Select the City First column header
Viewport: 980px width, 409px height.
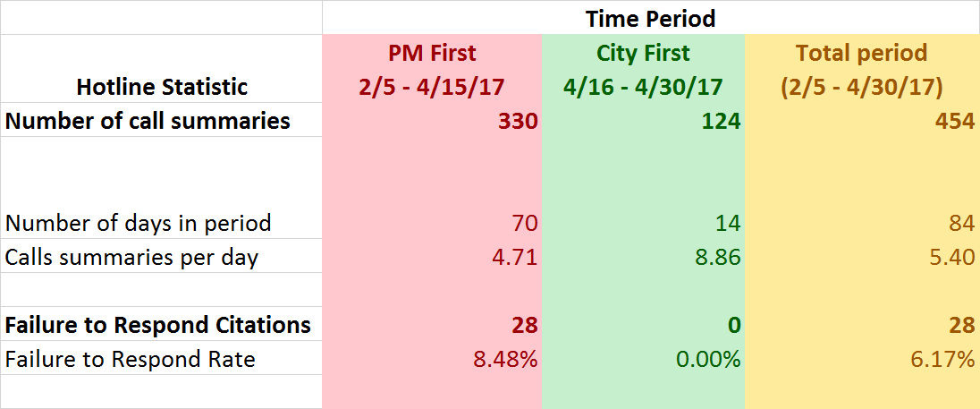pyautogui.click(x=643, y=70)
